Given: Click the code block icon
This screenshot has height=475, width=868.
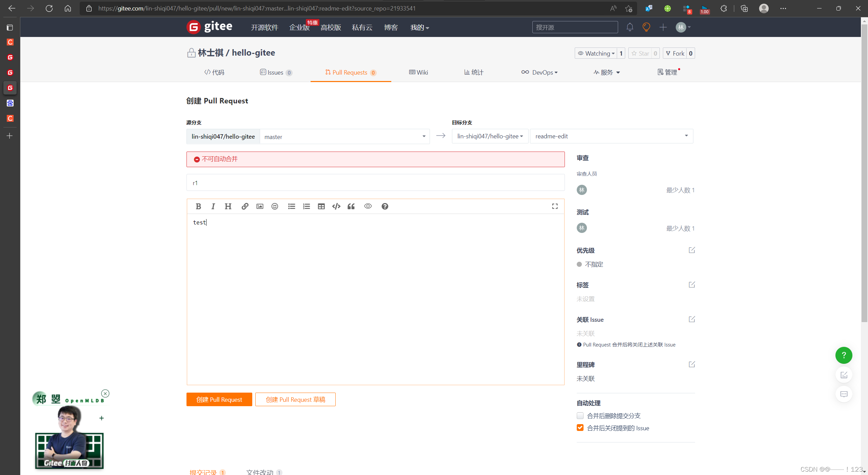Looking at the screenshot, I should click(336, 206).
